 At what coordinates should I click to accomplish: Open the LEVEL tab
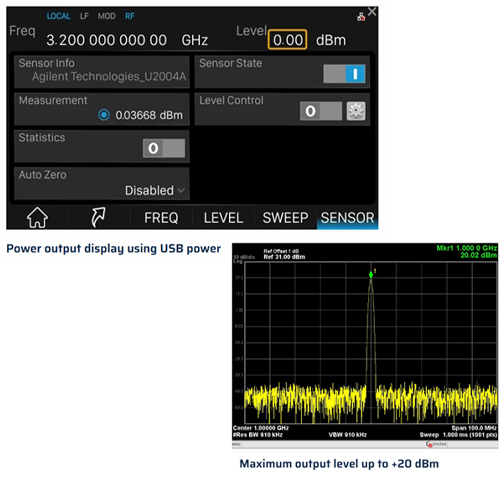tap(223, 218)
